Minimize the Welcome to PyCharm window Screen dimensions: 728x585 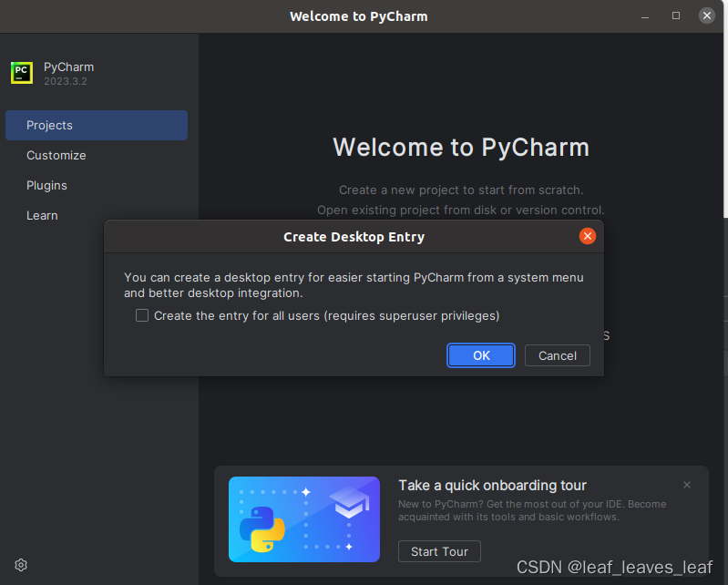645,16
